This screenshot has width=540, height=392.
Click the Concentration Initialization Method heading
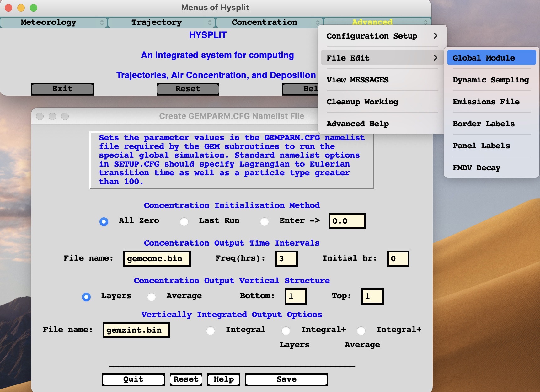[232, 205]
